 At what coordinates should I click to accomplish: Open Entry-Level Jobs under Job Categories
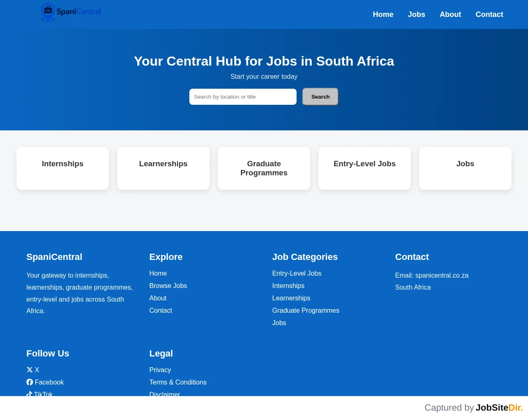click(297, 273)
